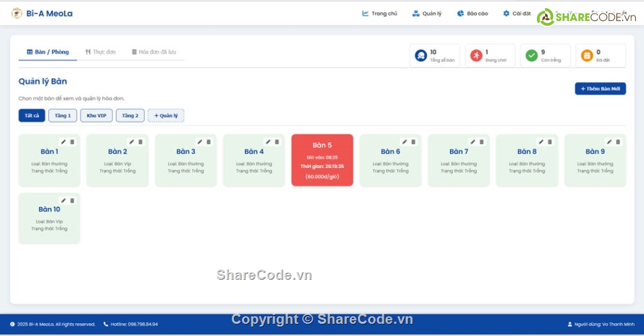Click the trash icon on Bàn 2
Image resolution: width=644 pixels, height=336 pixels.
(x=140, y=142)
